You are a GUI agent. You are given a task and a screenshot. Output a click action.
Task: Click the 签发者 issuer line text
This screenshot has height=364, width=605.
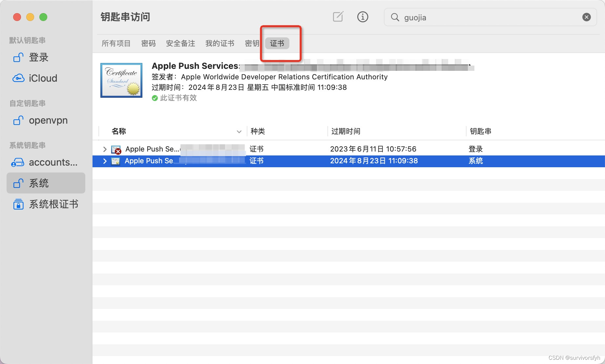tap(269, 77)
